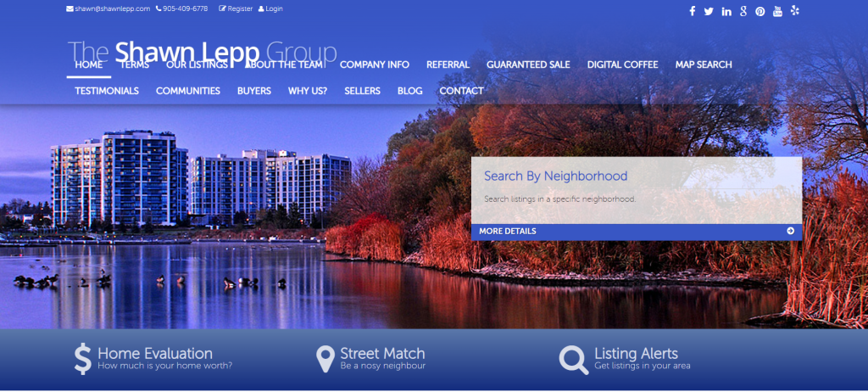Open the Twitter social icon

point(709,11)
